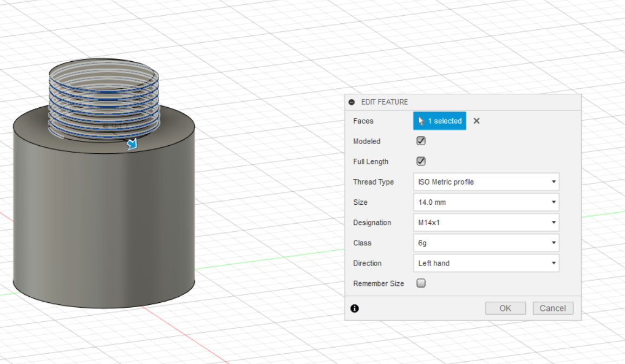This screenshot has width=625, height=364.
Task: Click the cursor icon in Faces selector
Action: [x=421, y=121]
